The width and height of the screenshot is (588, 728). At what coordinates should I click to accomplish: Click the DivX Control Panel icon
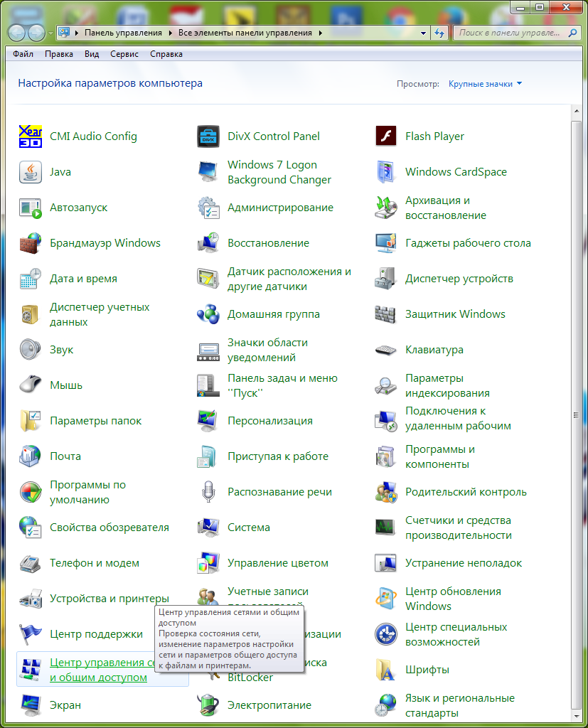(208, 136)
